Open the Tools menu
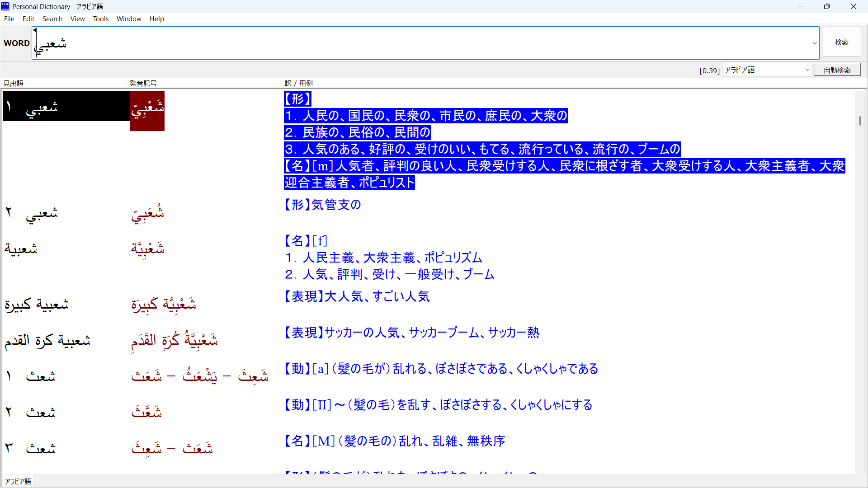 100,19
